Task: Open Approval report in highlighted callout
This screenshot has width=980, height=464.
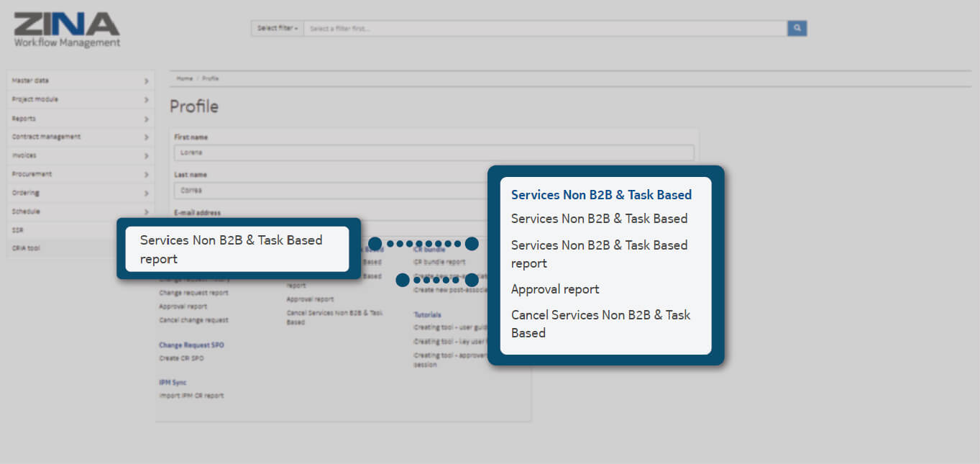Action: click(555, 289)
